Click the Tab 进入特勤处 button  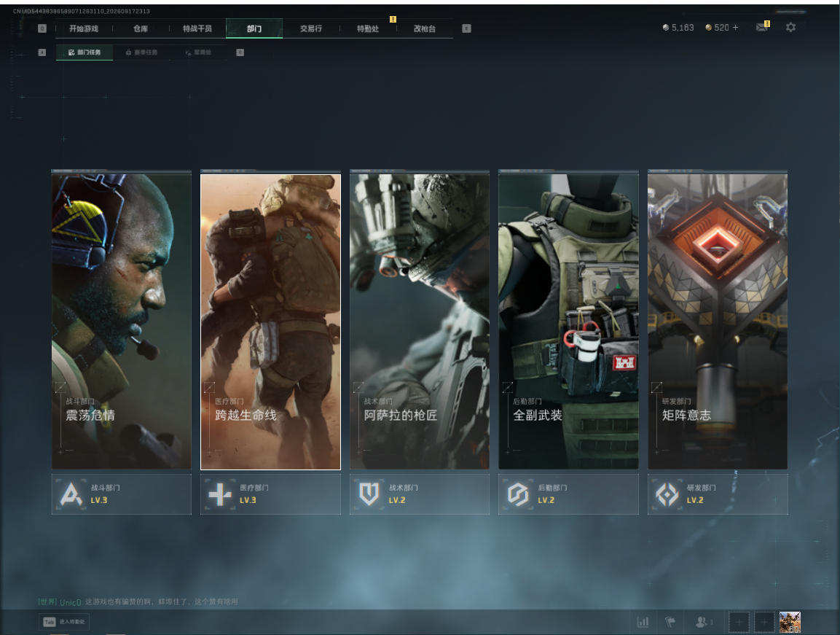[66, 622]
